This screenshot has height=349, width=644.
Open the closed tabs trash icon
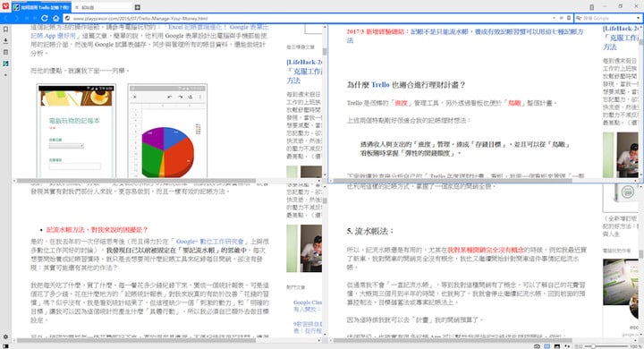(x=591, y=7)
